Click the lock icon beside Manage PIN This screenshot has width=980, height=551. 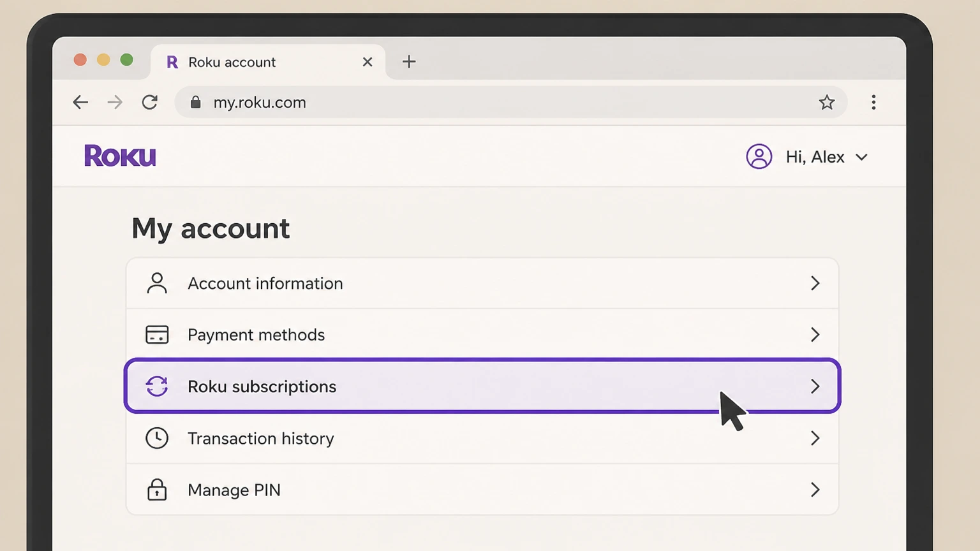coord(157,489)
